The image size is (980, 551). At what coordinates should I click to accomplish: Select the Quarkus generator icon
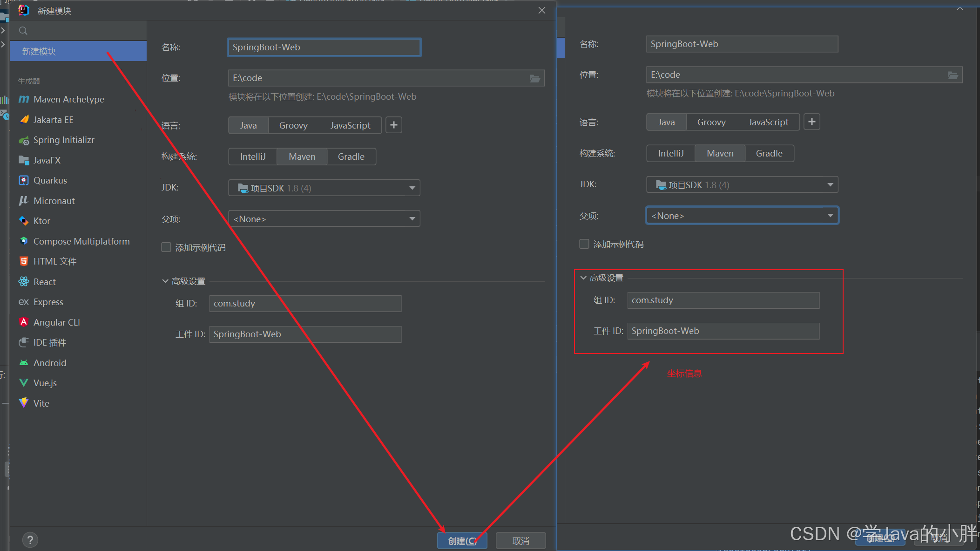[24, 180]
